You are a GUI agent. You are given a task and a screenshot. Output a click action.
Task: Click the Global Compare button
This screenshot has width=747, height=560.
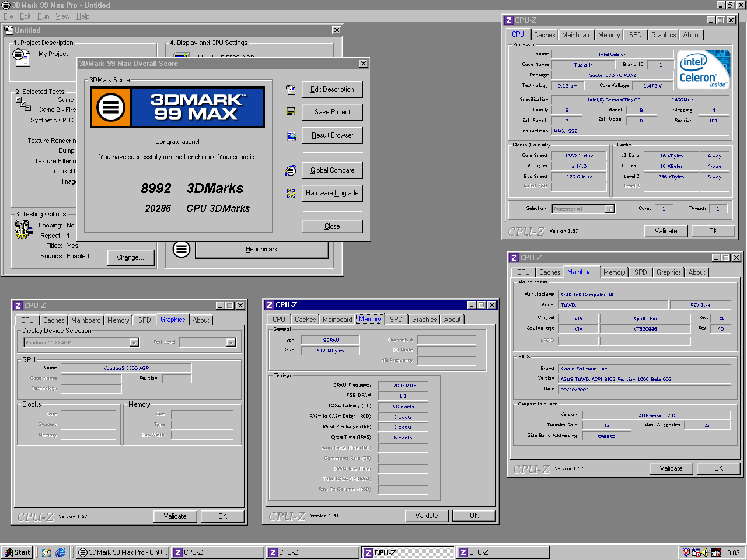click(332, 170)
